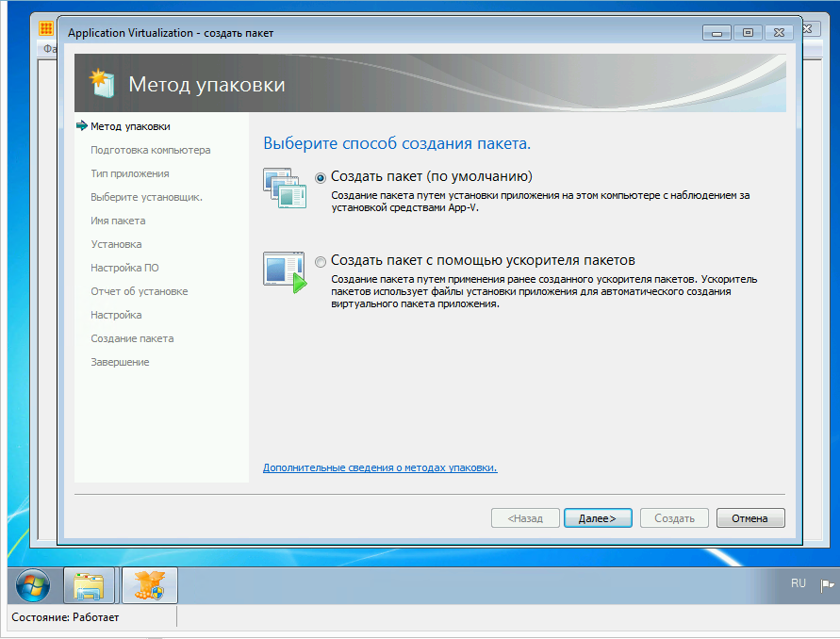Open Windows Start menu orb
Image resolution: width=840 pixels, height=639 pixels.
pyautogui.click(x=33, y=585)
